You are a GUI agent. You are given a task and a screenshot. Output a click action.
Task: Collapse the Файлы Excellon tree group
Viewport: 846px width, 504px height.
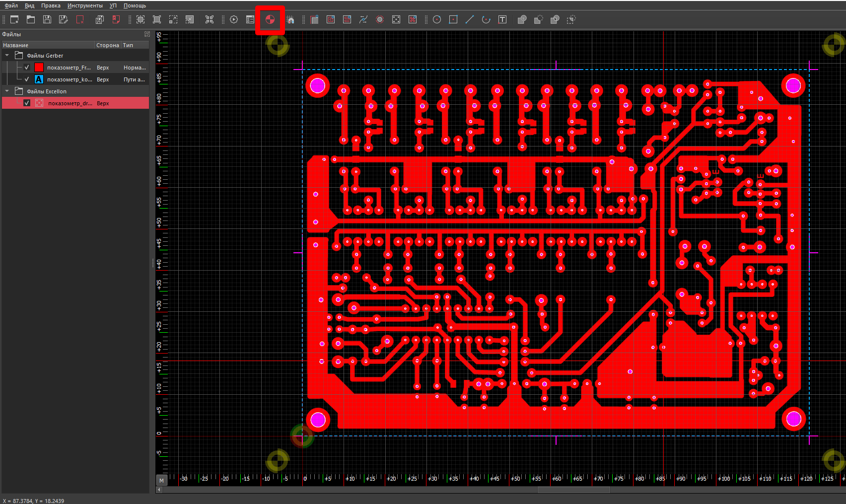7,91
